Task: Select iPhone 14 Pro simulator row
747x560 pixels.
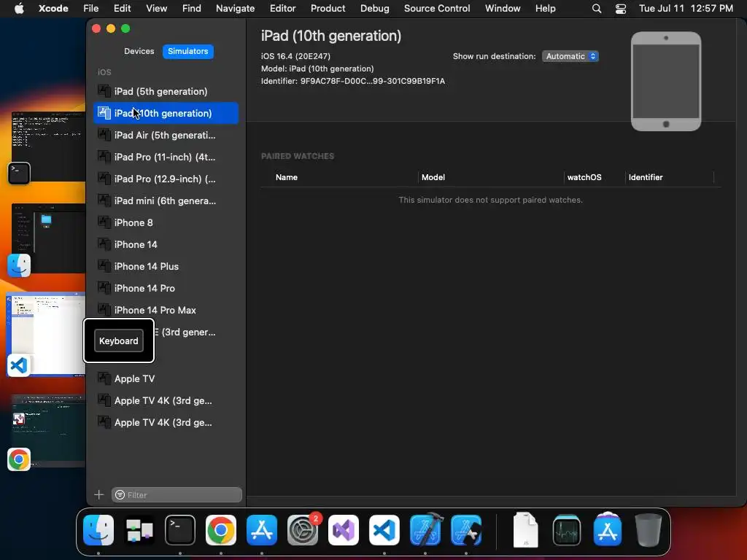Action: (166, 289)
